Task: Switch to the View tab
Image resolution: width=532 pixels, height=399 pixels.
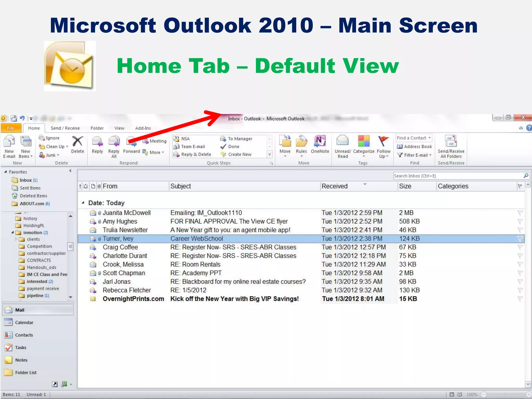Action: pyautogui.click(x=119, y=128)
